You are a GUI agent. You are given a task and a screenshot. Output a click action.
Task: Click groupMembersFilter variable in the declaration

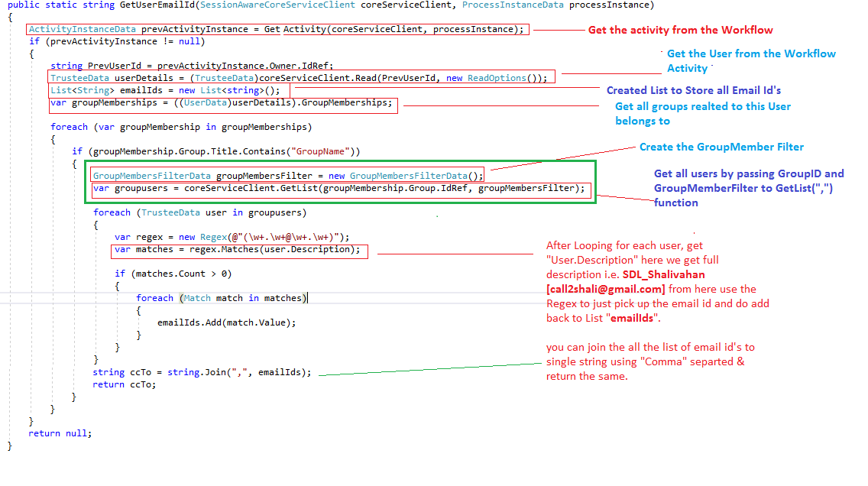pos(264,176)
